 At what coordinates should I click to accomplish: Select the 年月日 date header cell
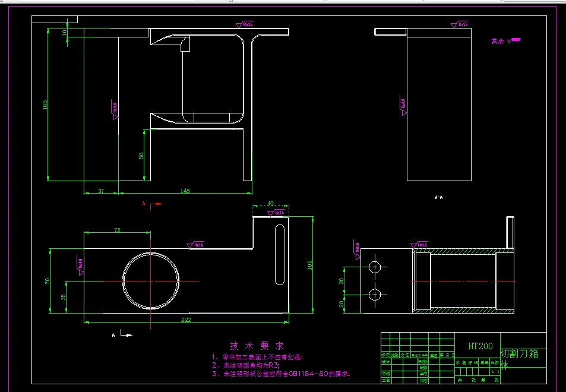point(447,355)
